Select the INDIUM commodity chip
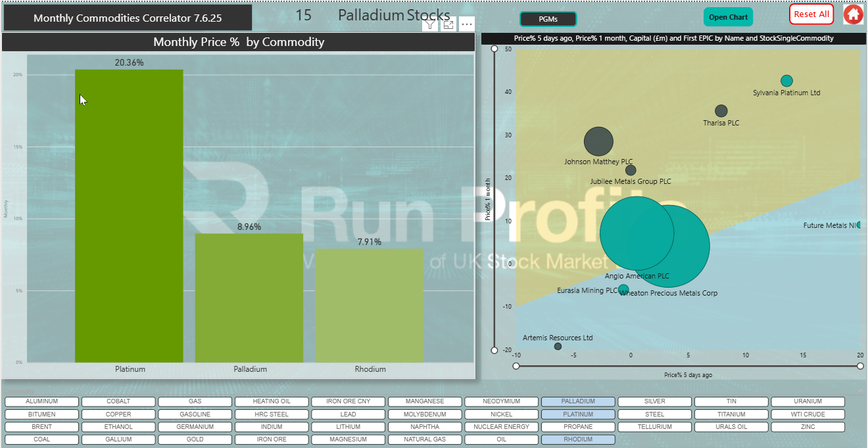Screen dimensions: 868x448 [272, 427]
